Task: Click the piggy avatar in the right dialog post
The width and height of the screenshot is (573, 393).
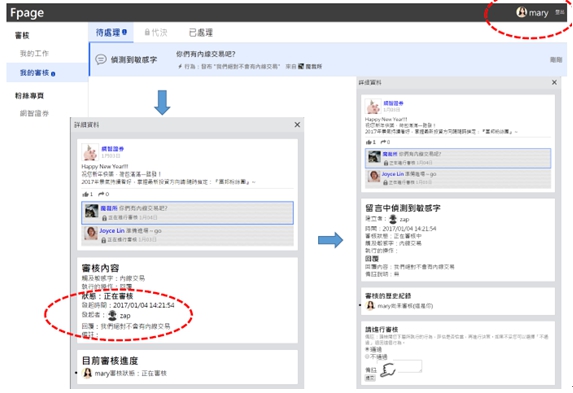Action: (x=373, y=107)
